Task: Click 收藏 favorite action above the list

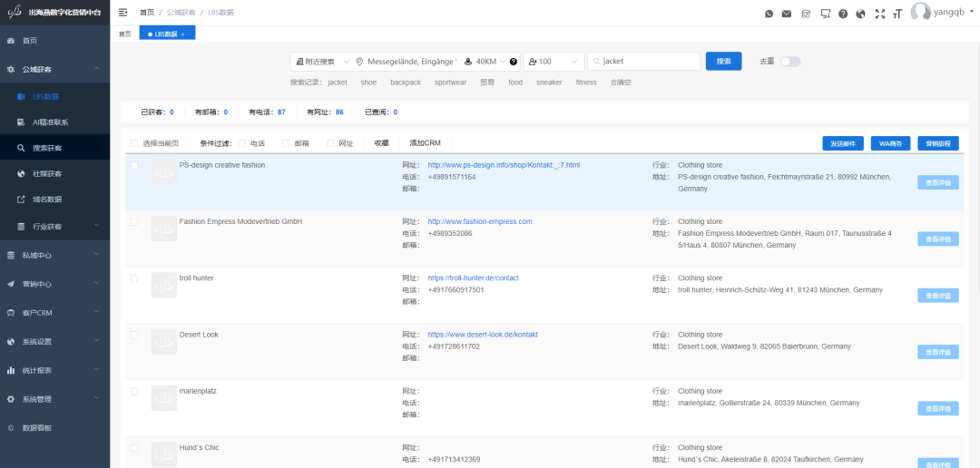Action: [381, 143]
